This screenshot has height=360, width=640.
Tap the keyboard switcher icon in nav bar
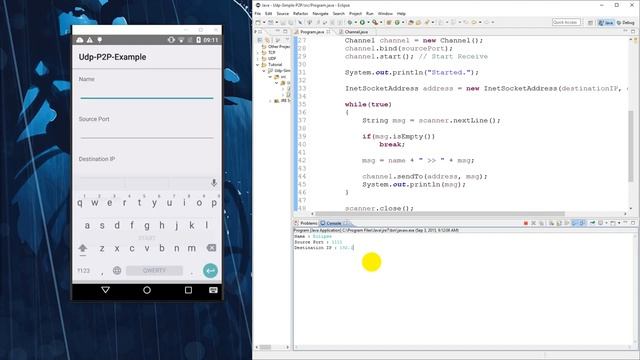click(213, 290)
